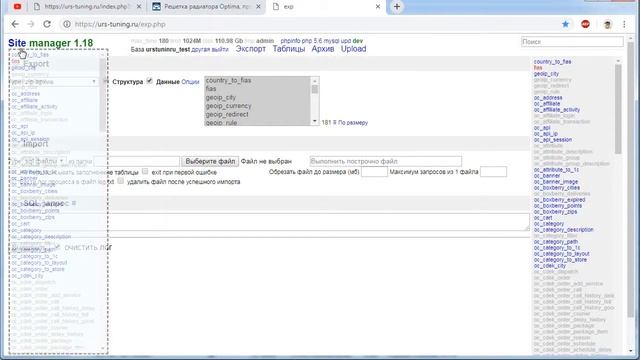The height and width of the screenshot is (360, 640).
Task: Open the Chrome three-dot menu
Action: (x=624, y=24)
